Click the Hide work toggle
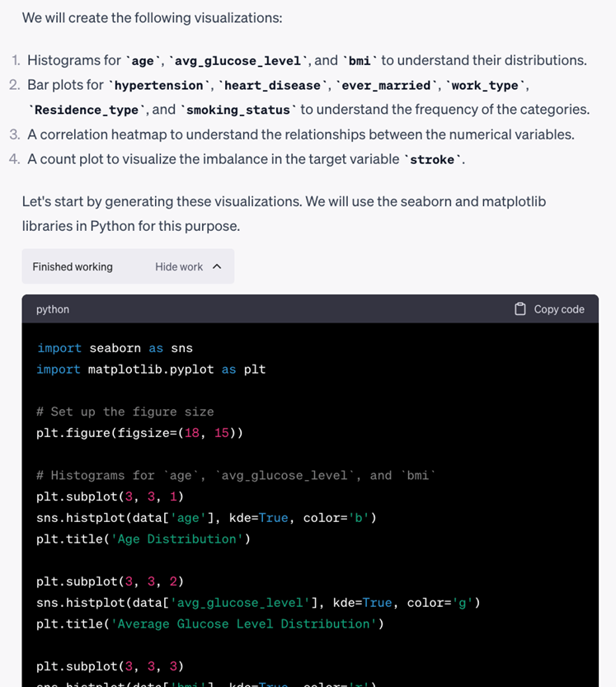 click(179, 266)
